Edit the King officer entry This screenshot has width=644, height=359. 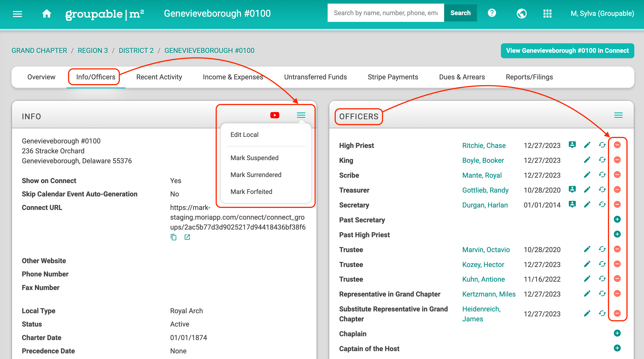pyautogui.click(x=587, y=160)
